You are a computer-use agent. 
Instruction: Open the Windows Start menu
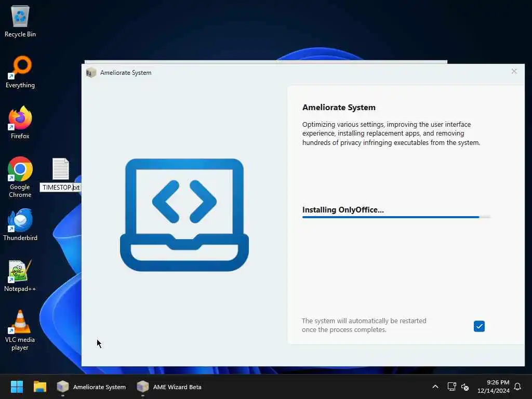(17, 387)
